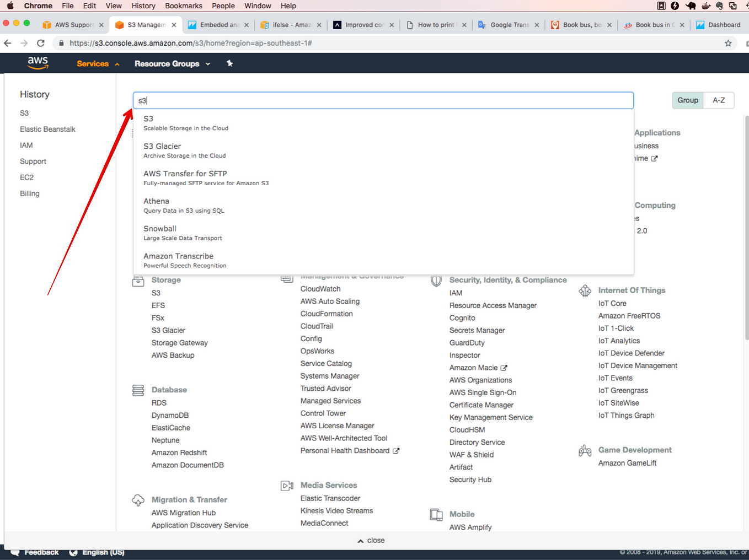The height and width of the screenshot is (560, 749).
Task: Click the services search field
Action: tap(383, 100)
